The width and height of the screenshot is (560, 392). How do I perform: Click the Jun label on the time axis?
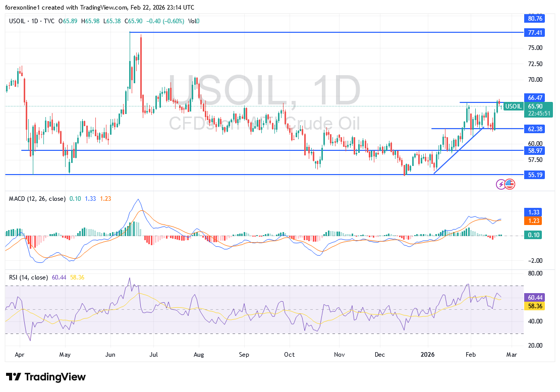111,355
